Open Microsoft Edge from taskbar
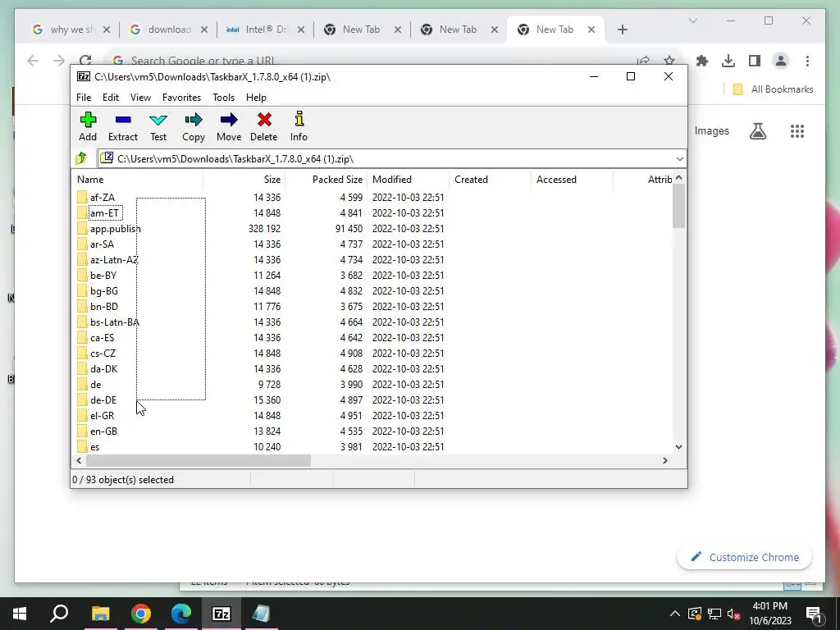840x630 pixels. coord(181,614)
